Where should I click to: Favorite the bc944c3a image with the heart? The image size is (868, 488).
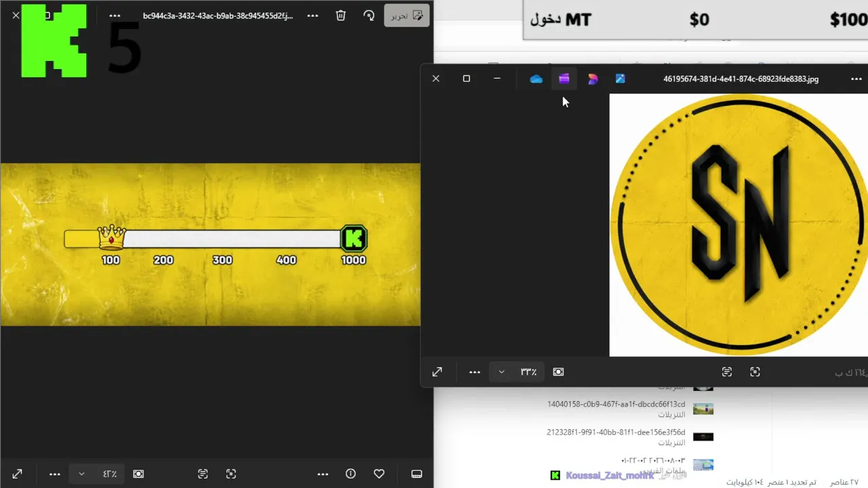[379, 474]
